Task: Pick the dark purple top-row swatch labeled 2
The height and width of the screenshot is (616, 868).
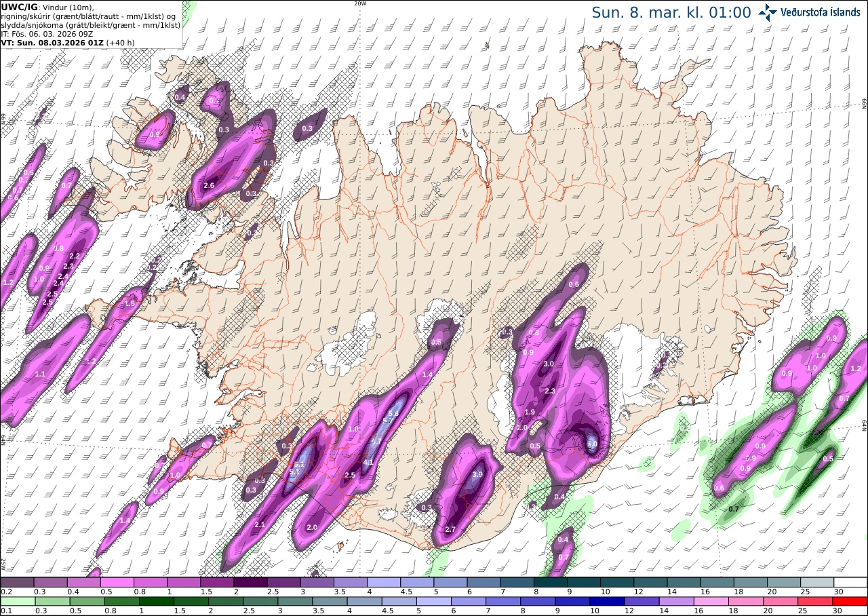Action: 250,582
